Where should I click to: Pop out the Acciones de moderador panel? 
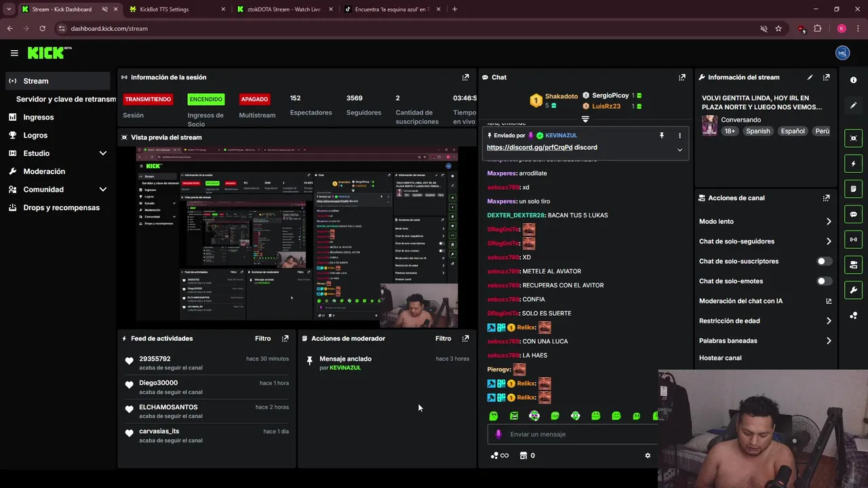465,338
